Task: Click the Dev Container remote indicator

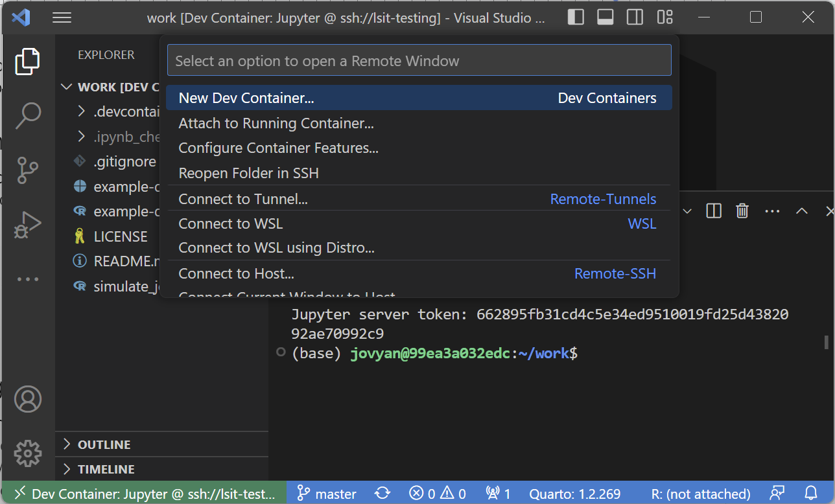Action: pos(144,494)
